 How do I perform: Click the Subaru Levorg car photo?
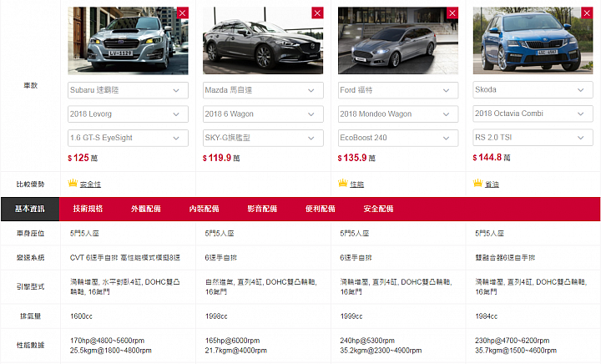click(x=128, y=41)
